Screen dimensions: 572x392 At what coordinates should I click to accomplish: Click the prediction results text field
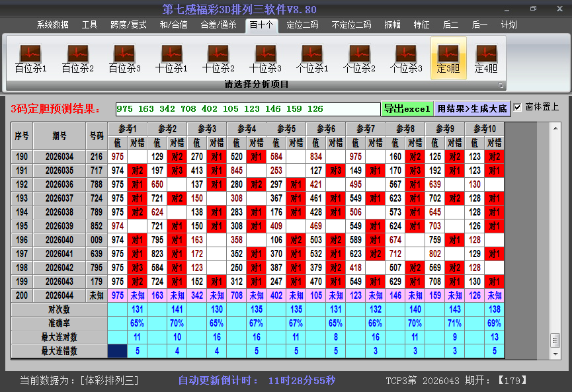coord(247,109)
